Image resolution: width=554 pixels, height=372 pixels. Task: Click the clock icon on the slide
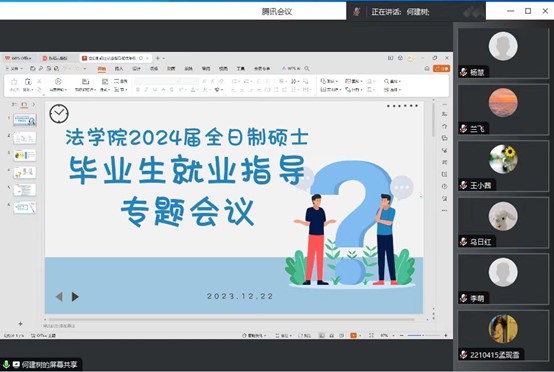pyautogui.click(x=59, y=113)
